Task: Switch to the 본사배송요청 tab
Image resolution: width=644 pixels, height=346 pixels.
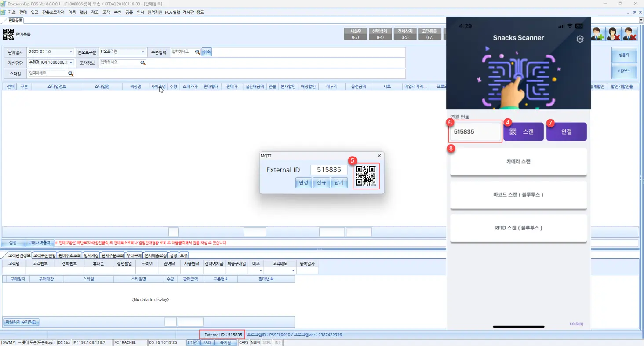Action: point(156,255)
